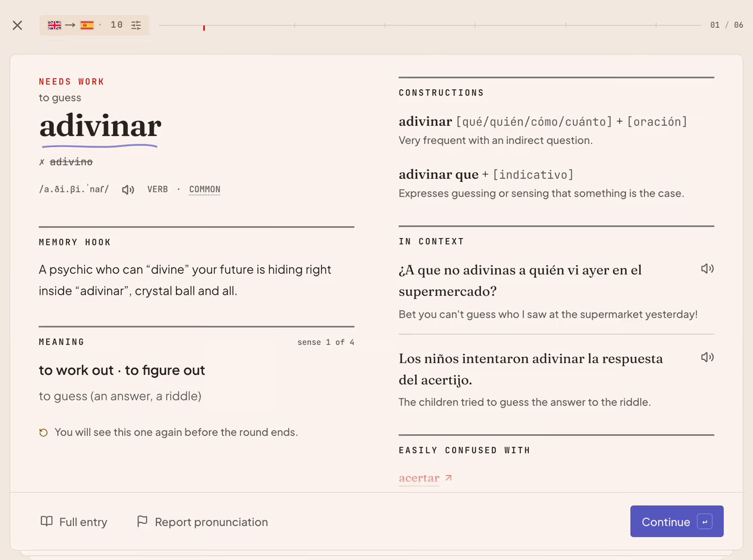
Task: Report pronunciation issue
Action: [x=202, y=521]
